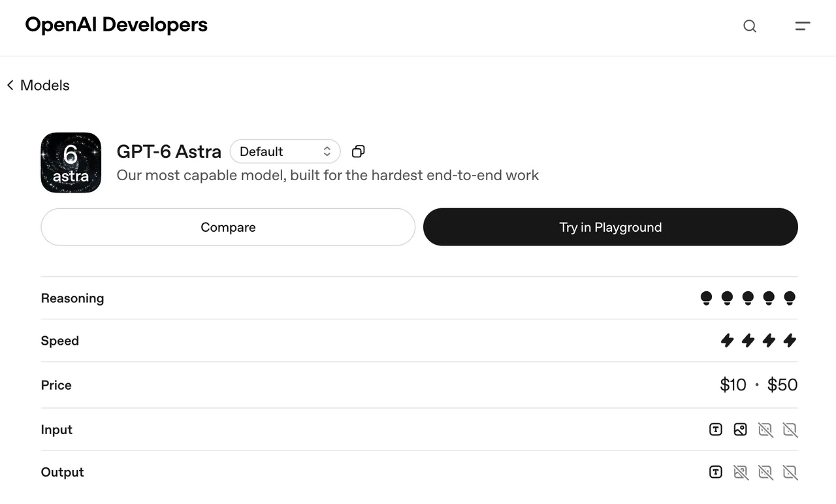The height and width of the screenshot is (504, 836).
Task: Open the Default version dropdown
Action: point(285,151)
